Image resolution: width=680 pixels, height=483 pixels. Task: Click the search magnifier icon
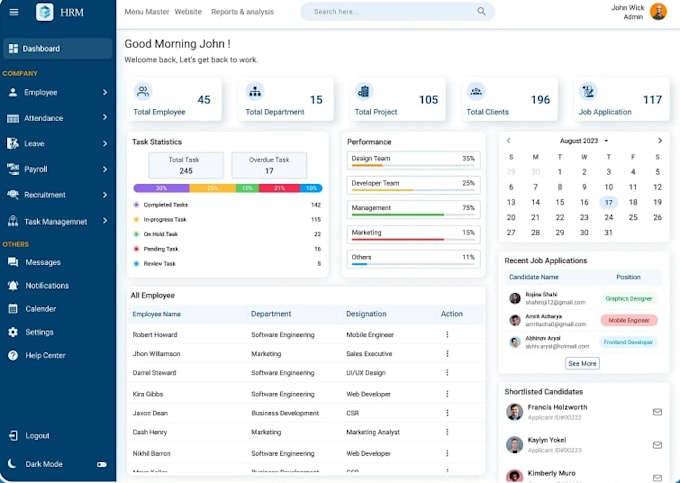tap(481, 11)
